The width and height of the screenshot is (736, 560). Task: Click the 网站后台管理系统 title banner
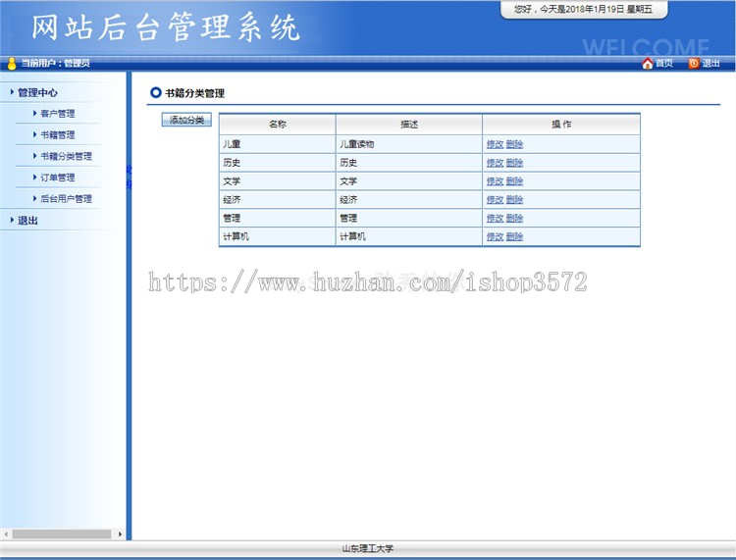(165, 27)
